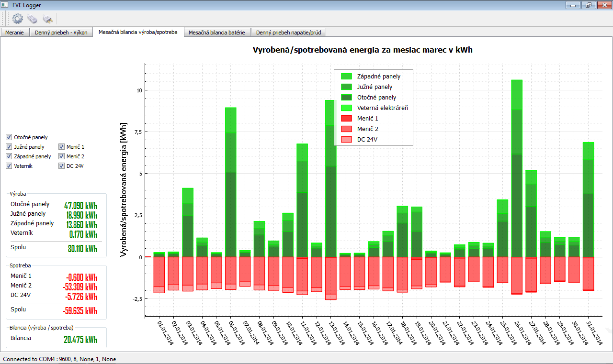Toggle the Južné panely checkbox
The height and width of the screenshot is (364, 613).
click(x=9, y=147)
